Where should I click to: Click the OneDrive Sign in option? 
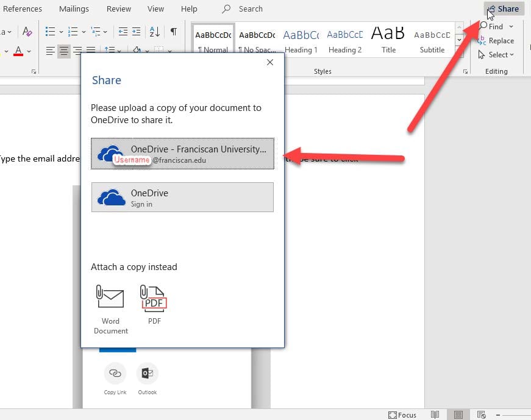tap(182, 197)
